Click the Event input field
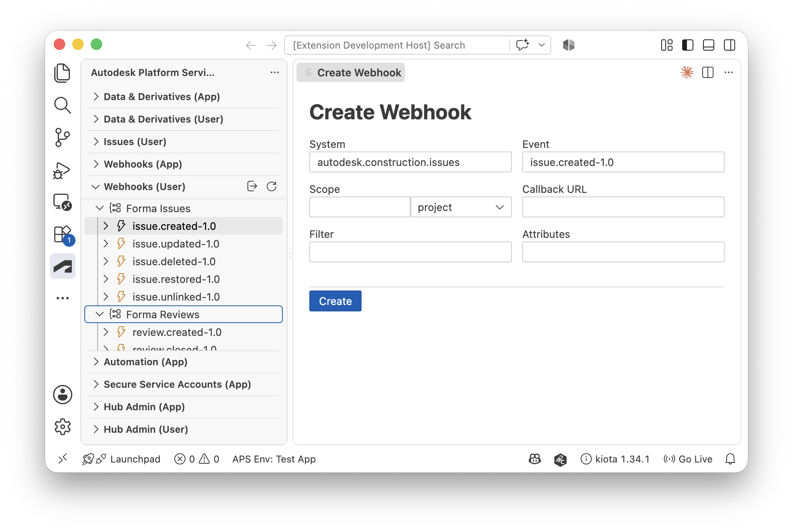The width and height of the screenshot is (793, 532). [x=623, y=162]
